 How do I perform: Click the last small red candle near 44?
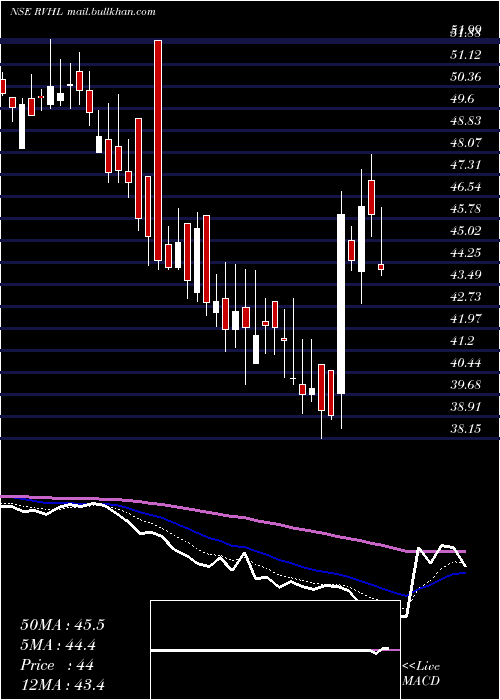[381, 267]
